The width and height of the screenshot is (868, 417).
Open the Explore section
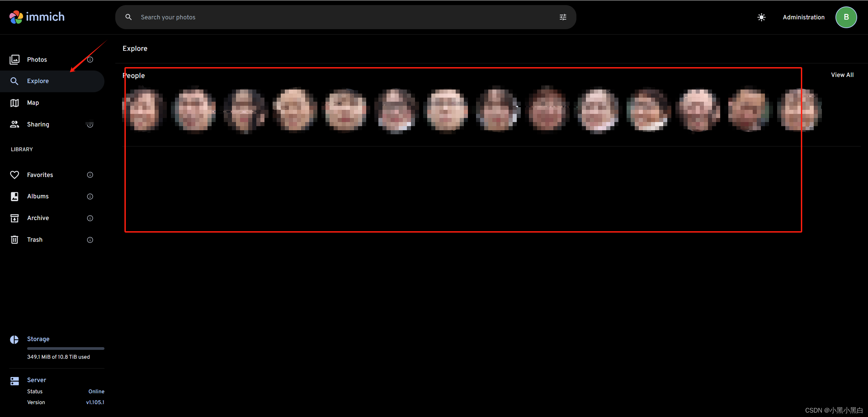click(x=38, y=81)
